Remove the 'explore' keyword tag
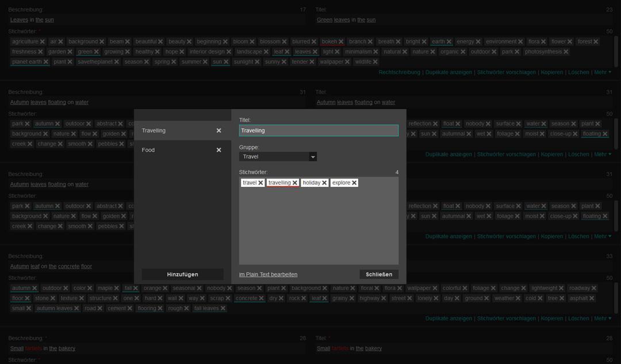The image size is (621, 364). tap(354, 183)
